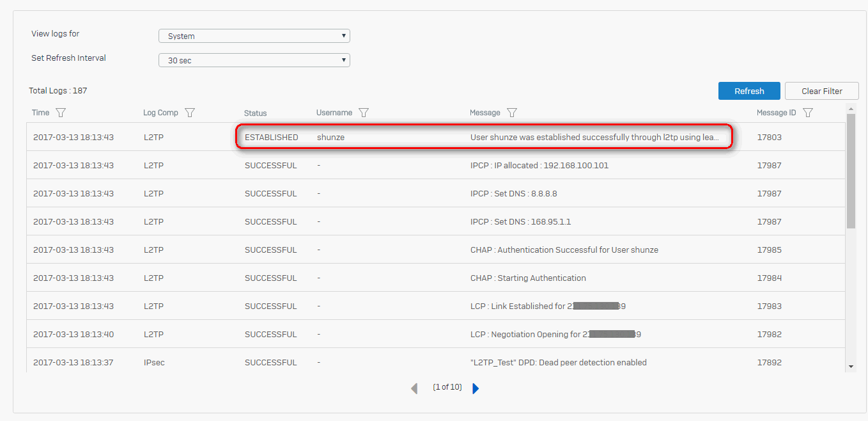Click the Set DNS 8.8.8.8 log message

(509, 193)
